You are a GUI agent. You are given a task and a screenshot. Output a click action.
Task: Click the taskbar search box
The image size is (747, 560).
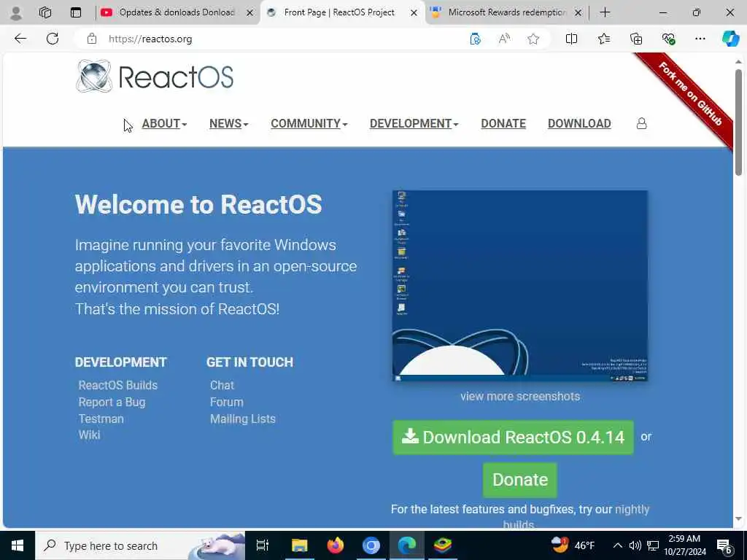(x=140, y=545)
